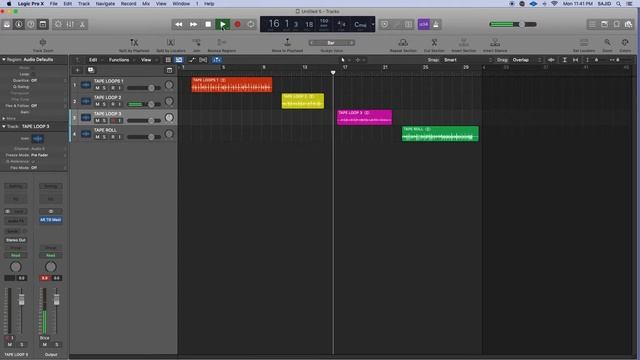Select the magenta TAPE LOOP 3 region

(364, 117)
